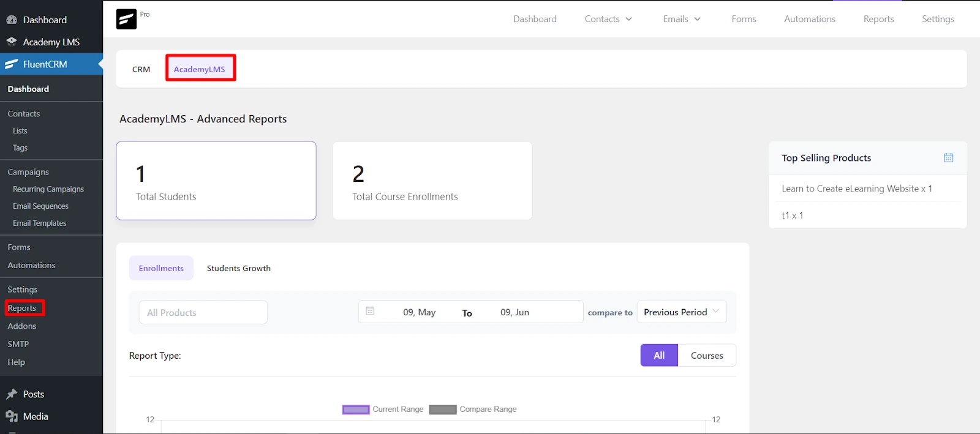Screen dimensions: 980x434
Task: Open SMTP in the sidebar
Action: (18, 344)
